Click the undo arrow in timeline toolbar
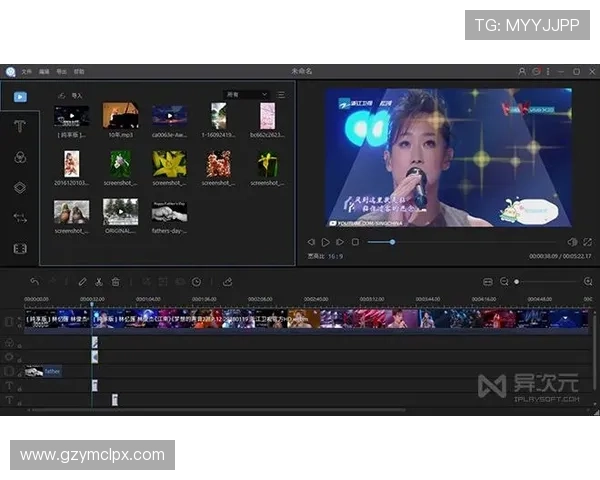This screenshot has width=600, height=480. coord(35,282)
